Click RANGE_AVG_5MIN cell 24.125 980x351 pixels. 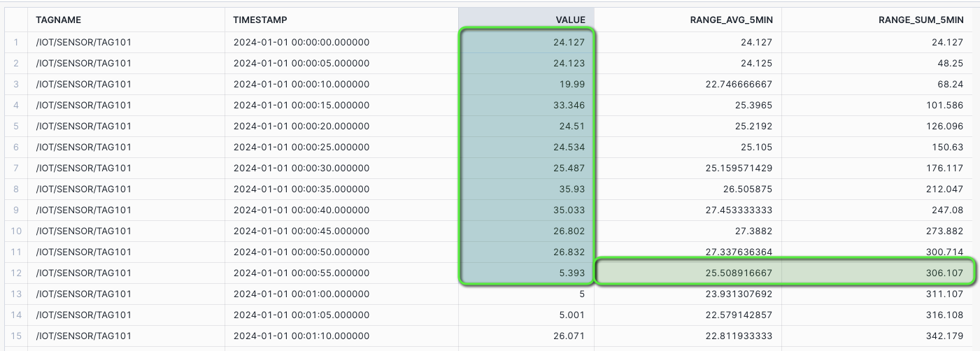point(688,63)
